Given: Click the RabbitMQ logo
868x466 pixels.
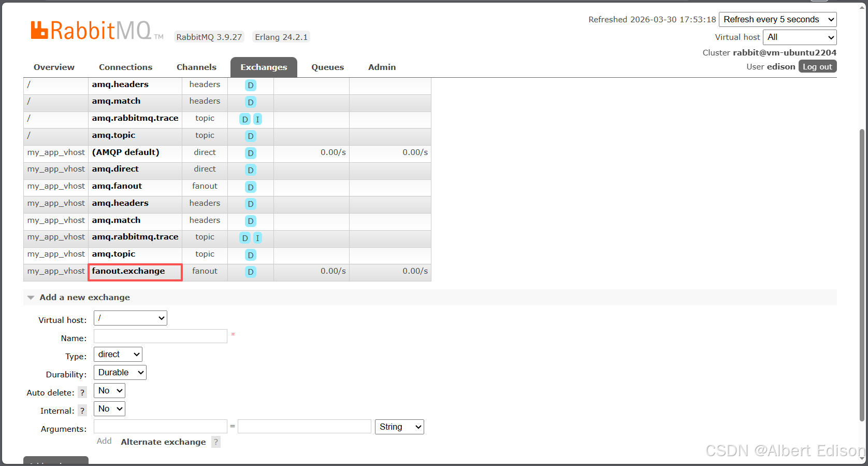Looking at the screenshot, I should click(x=97, y=31).
